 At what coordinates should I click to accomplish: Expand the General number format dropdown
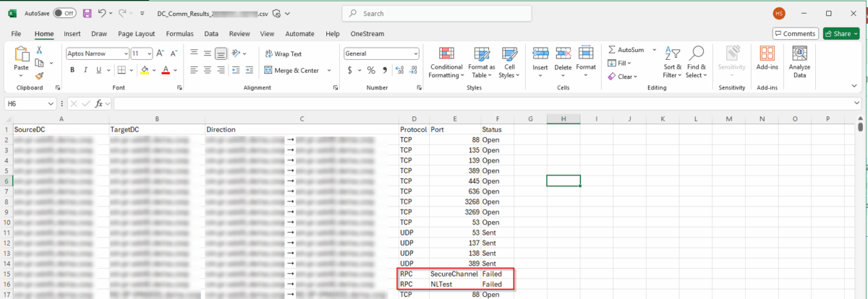point(415,53)
